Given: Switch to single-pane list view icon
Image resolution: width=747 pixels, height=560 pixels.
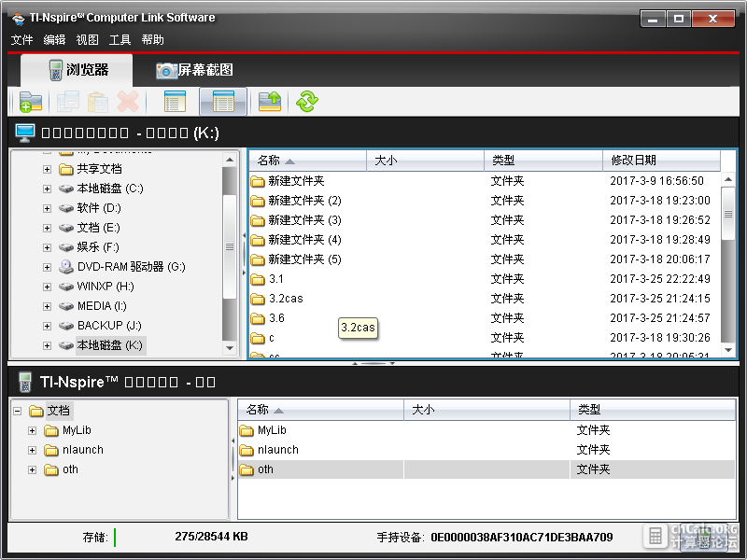Looking at the screenshot, I should click(x=175, y=102).
